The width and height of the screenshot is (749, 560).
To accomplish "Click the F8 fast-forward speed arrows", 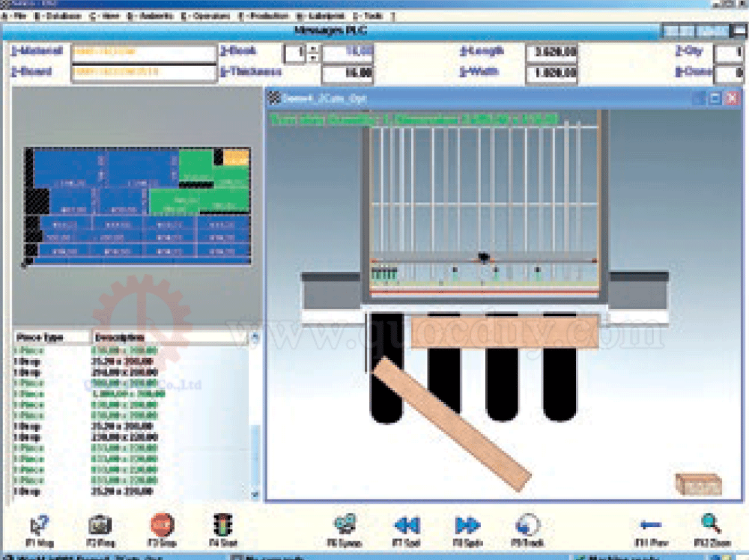I will tap(467, 524).
